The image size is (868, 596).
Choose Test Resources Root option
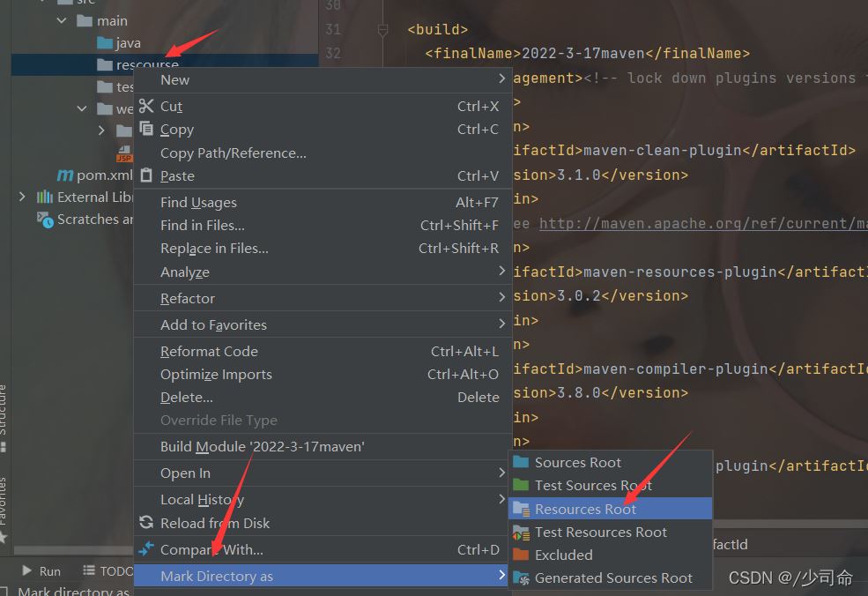(x=610, y=532)
